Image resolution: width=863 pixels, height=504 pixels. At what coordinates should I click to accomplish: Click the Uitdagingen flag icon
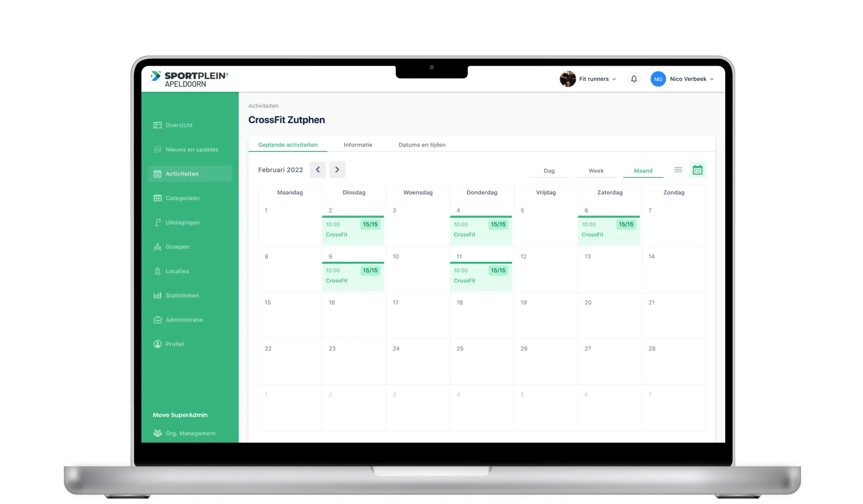pyautogui.click(x=157, y=223)
